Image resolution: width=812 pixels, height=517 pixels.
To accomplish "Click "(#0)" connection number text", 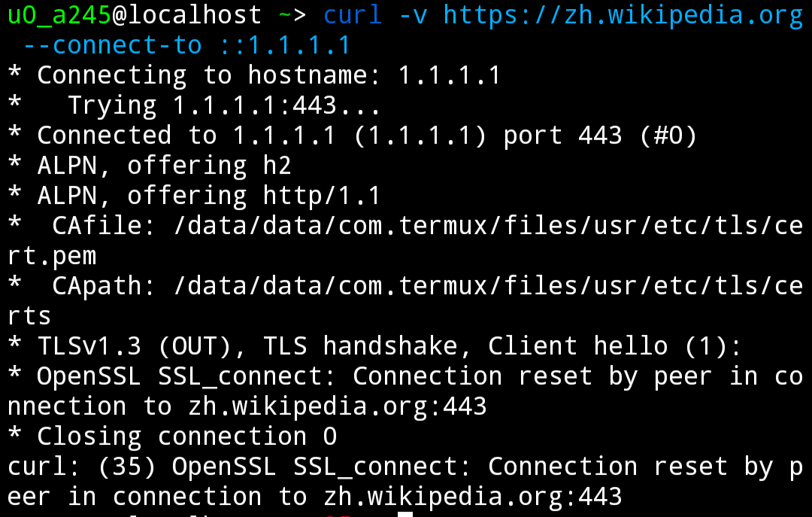I will [x=668, y=135].
